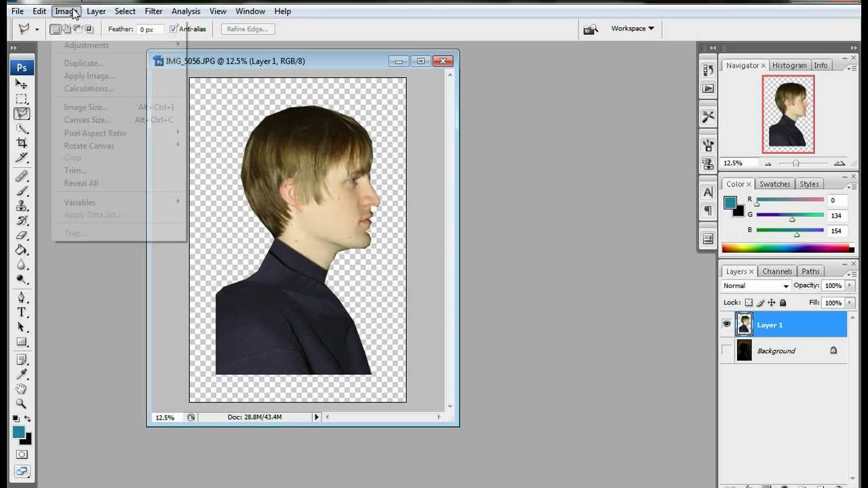This screenshot has width=868, height=488.
Task: Select the History Brush tool
Action: pyautogui.click(x=22, y=221)
